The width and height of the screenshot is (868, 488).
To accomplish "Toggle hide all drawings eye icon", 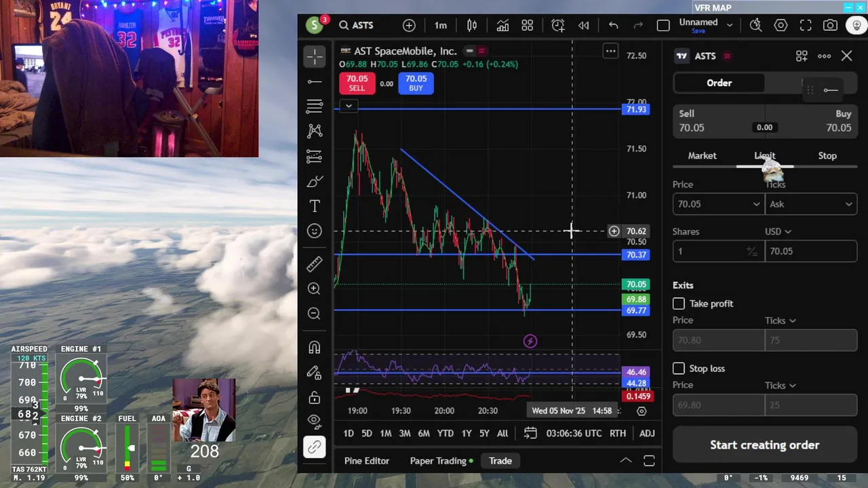I will 315,421.
